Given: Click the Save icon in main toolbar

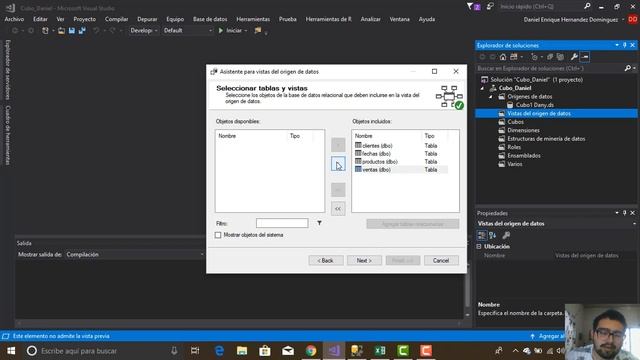Looking at the screenshot, I should click(72, 30).
